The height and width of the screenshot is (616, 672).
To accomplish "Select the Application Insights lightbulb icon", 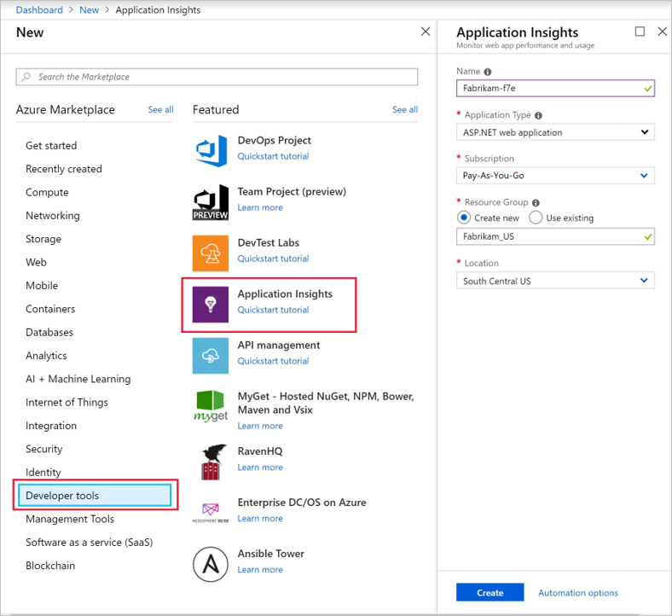I will (211, 305).
